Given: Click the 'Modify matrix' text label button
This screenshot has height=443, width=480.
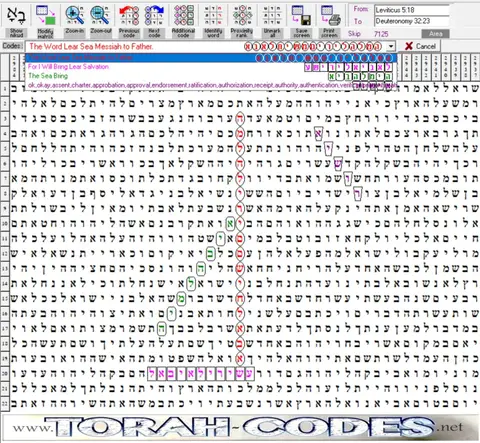Looking at the screenshot, I should pos(45,33).
